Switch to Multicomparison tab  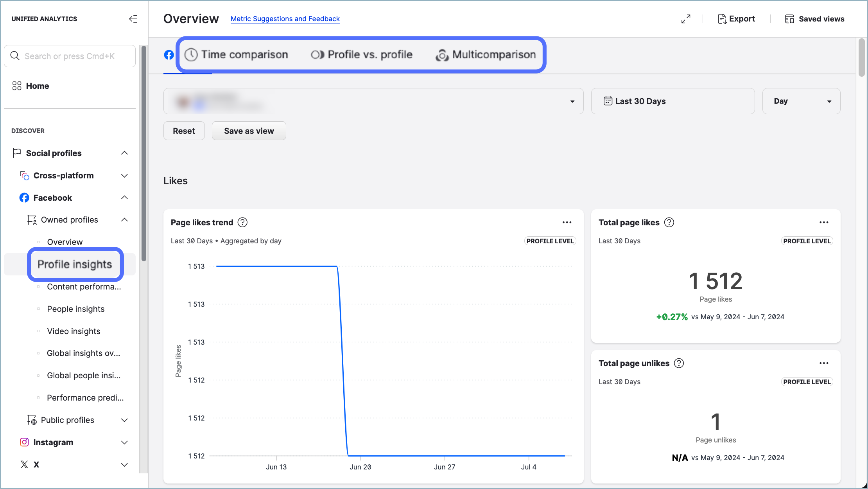tap(486, 55)
